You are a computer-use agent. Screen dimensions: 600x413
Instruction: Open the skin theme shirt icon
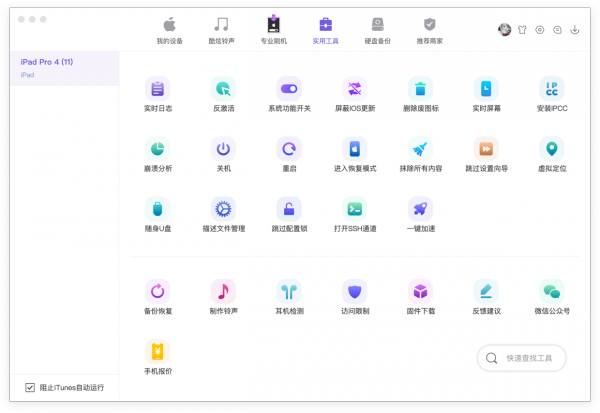pos(522,30)
